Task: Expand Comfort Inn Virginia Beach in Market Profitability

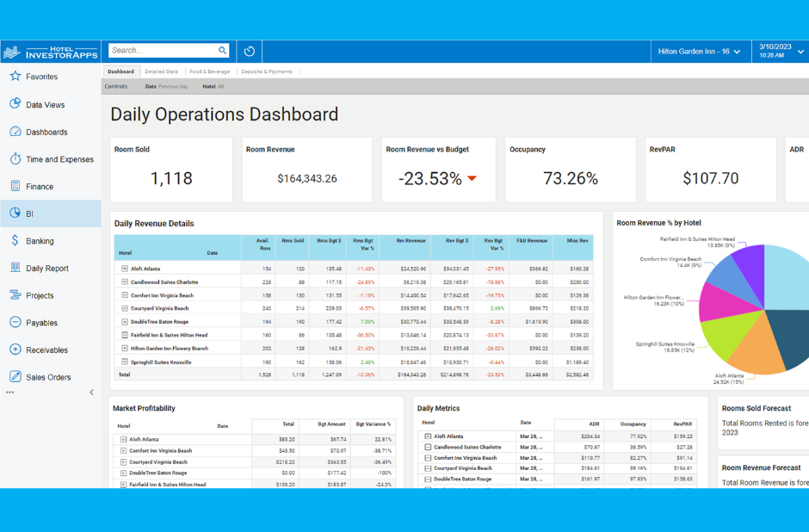Action: click(123, 450)
